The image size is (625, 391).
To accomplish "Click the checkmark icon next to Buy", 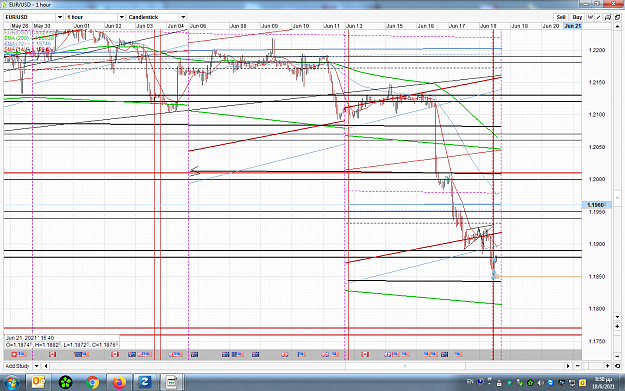I will [590, 17].
